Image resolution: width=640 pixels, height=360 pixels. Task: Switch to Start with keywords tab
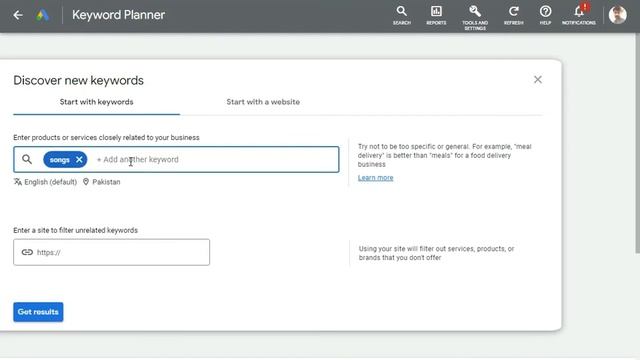coord(96,102)
